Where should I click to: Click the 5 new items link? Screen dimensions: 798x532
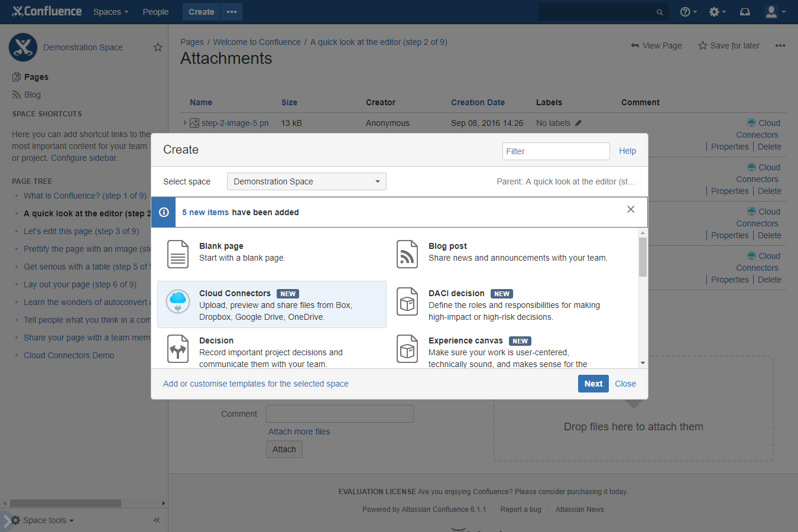pyautogui.click(x=205, y=212)
